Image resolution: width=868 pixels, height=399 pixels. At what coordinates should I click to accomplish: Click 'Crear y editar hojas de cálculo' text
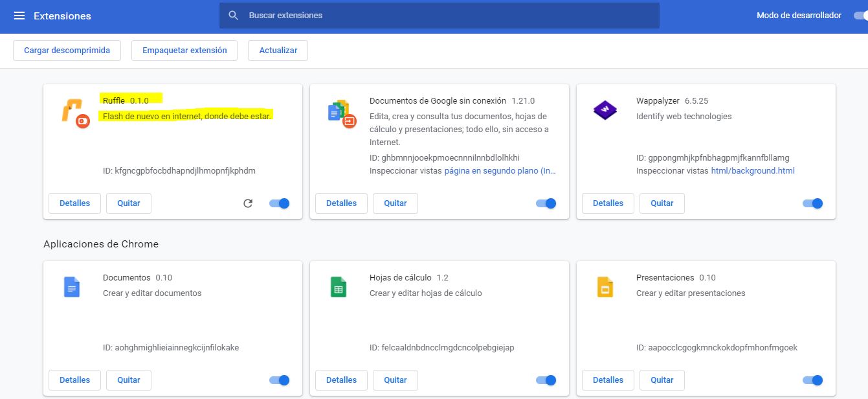426,293
